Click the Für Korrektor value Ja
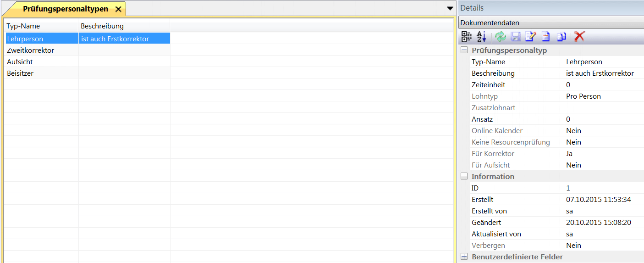Image resolution: width=644 pixels, height=263 pixels. pos(569,154)
